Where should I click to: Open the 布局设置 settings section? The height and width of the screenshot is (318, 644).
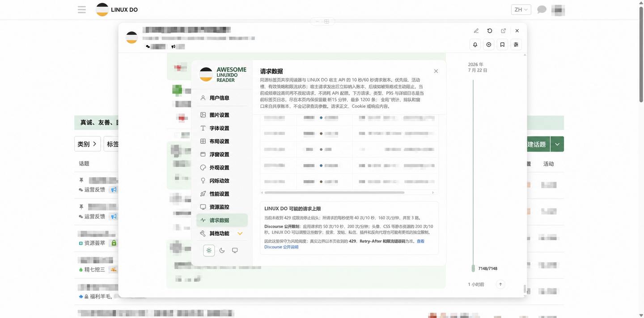[222, 141]
